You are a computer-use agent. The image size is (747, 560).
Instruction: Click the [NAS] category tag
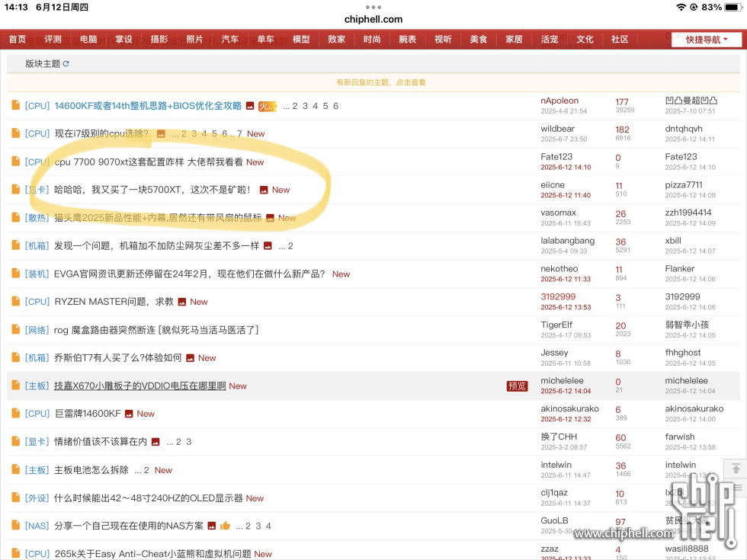[x=37, y=526]
